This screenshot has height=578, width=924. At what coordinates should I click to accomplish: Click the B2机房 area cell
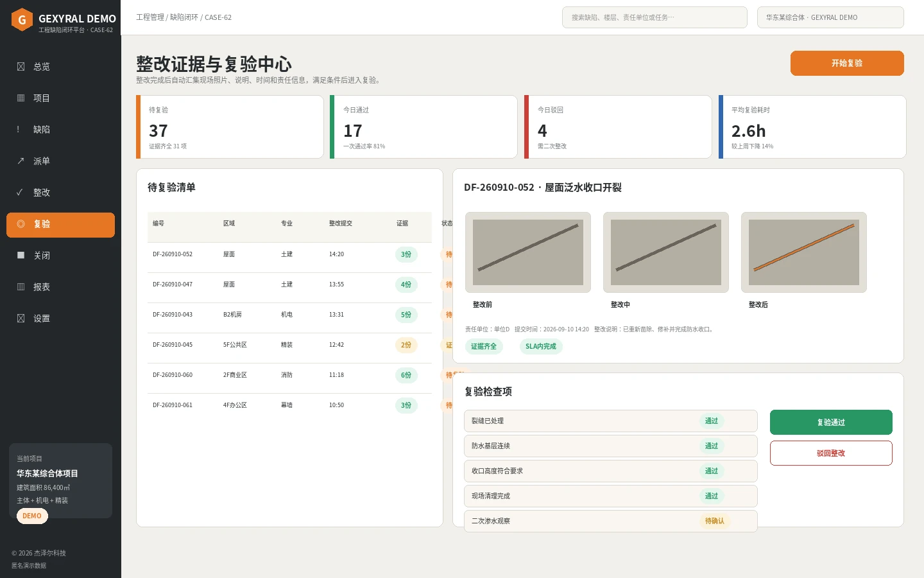pyautogui.click(x=232, y=315)
